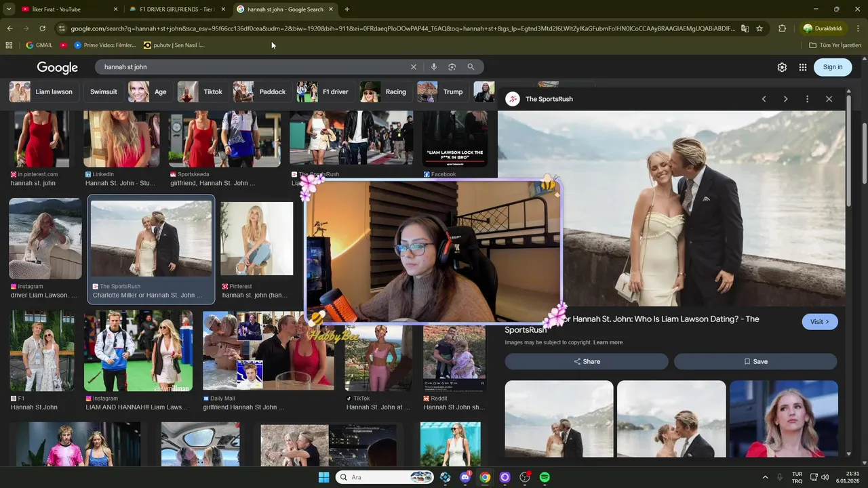Click the translate page icon in address bar
Image resolution: width=868 pixels, height=488 pixels.
(745, 28)
